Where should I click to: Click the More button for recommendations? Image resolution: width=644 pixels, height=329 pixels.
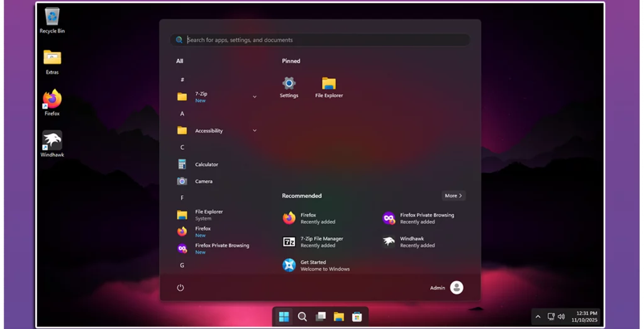[x=453, y=196]
